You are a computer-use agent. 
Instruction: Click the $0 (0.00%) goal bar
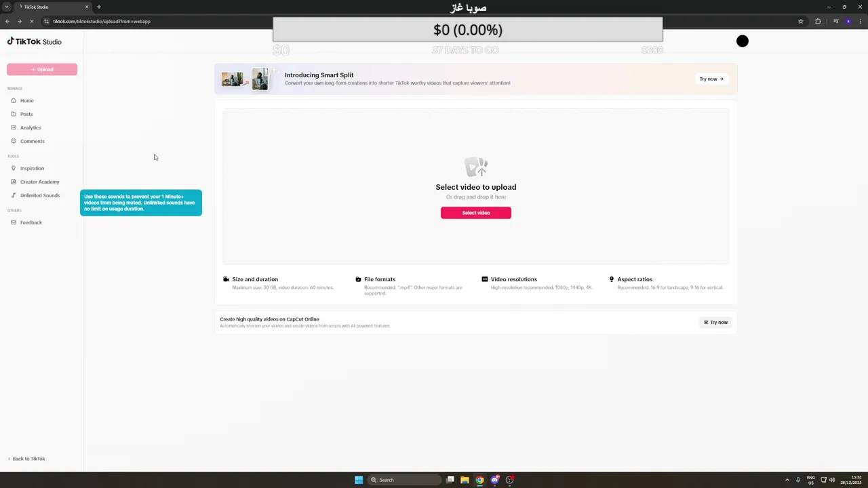(468, 30)
